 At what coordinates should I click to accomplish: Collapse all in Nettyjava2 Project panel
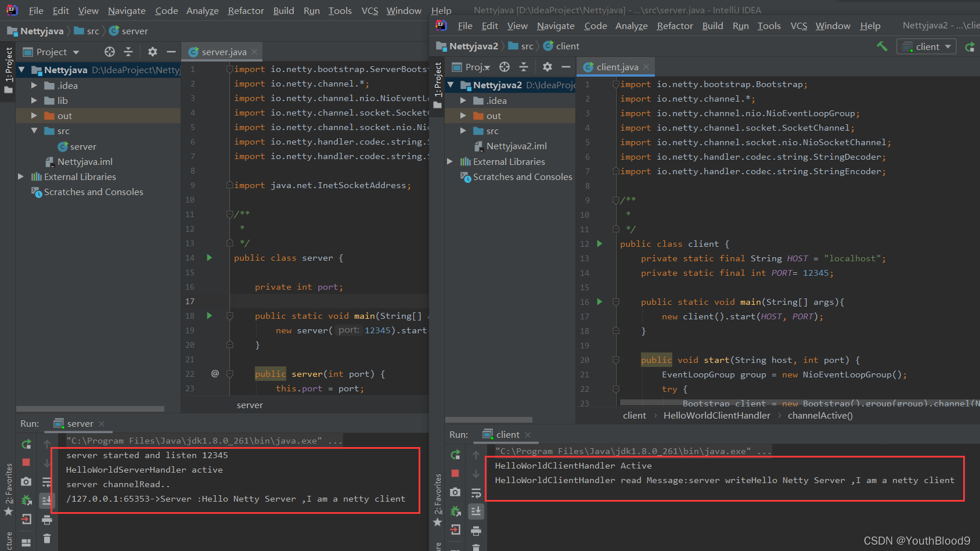click(x=524, y=67)
